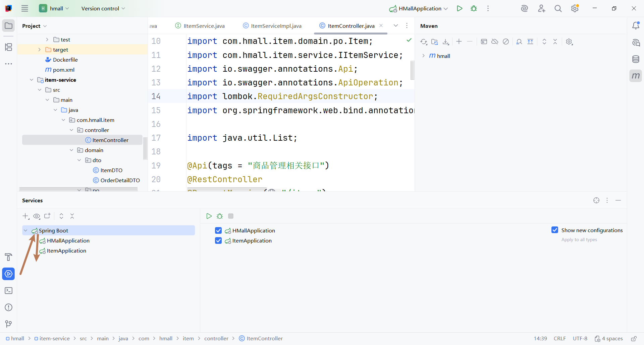Run HMallApplication with the green play icon
This screenshot has width=644, height=345.
(x=460, y=8)
